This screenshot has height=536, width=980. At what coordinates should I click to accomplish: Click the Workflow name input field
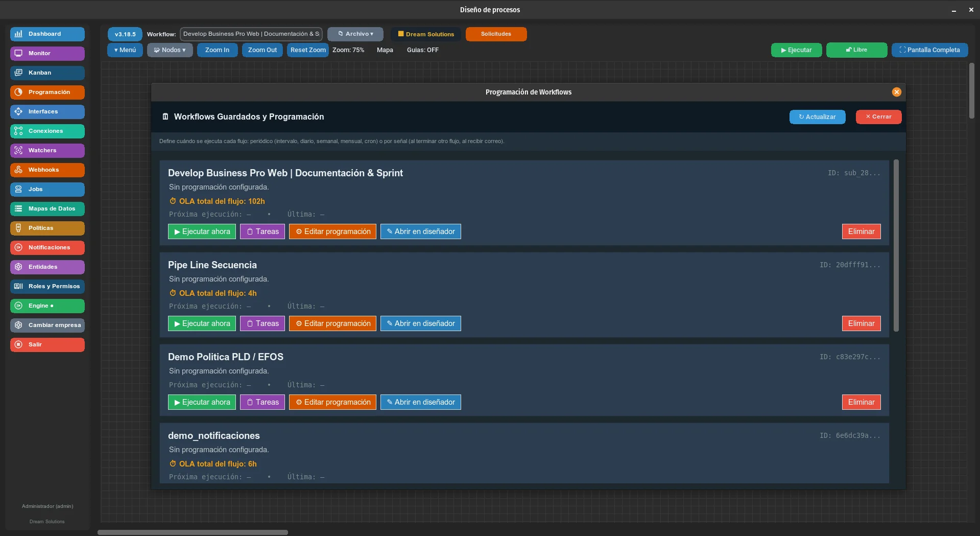251,34
